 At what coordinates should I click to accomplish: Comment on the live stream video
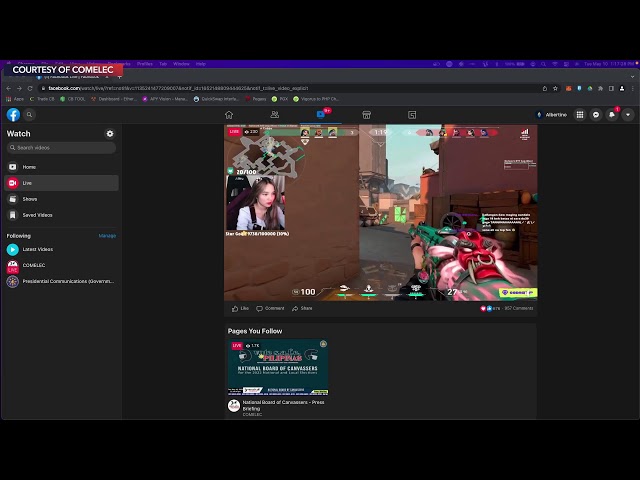click(270, 309)
